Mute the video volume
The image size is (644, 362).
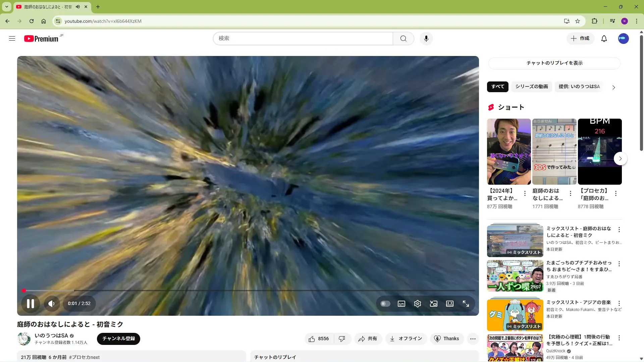pyautogui.click(x=51, y=304)
